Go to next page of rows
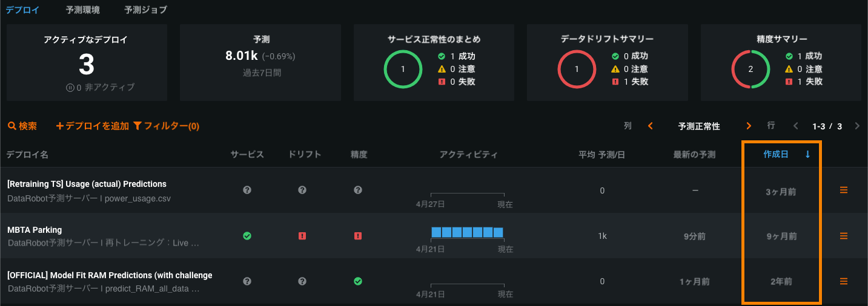Screen dimensions: 868x306 pyautogui.click(x=857, y=126)
